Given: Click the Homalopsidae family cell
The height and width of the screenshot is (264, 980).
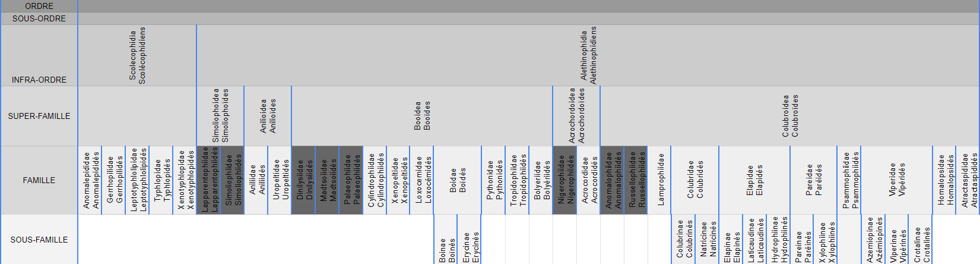Looking at the screenshot, I should click(944, 180).
